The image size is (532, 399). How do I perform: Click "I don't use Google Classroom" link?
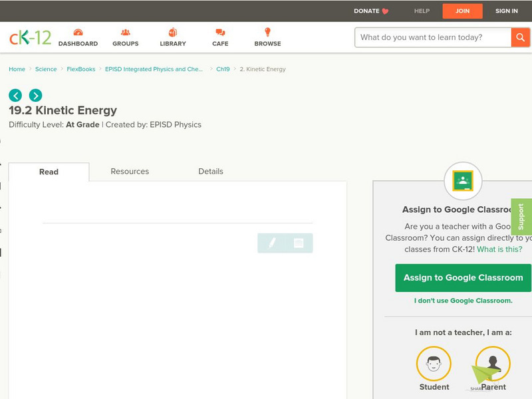point(463,301)
